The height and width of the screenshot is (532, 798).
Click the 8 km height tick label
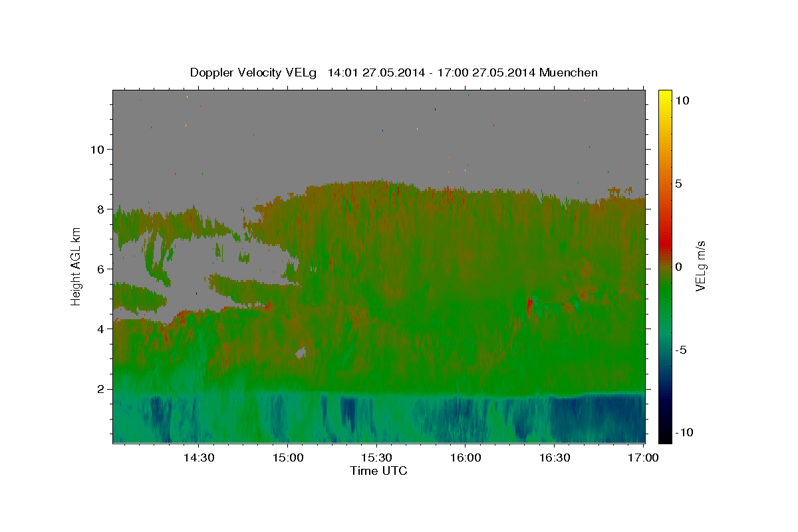[x=101, y=209]
